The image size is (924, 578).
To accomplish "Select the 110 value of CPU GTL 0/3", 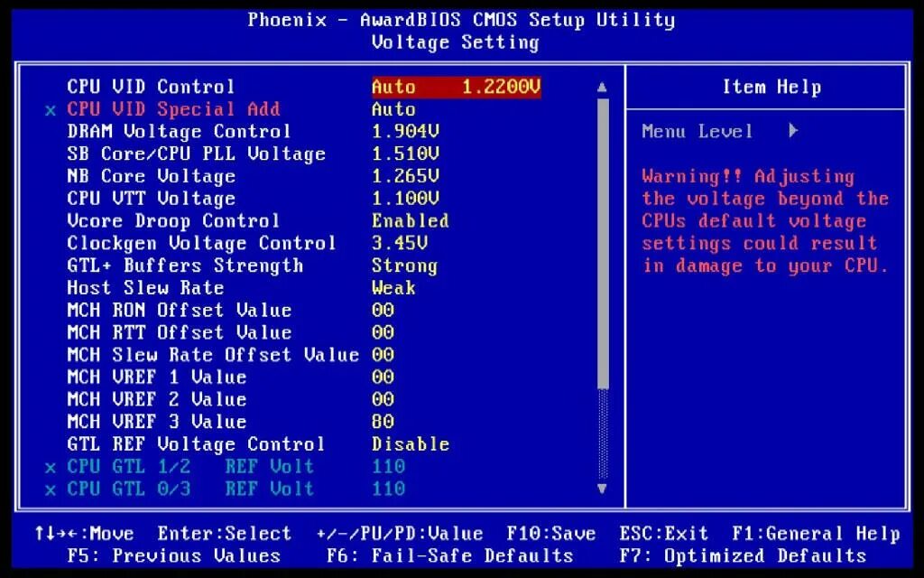I will click(388, 489).
